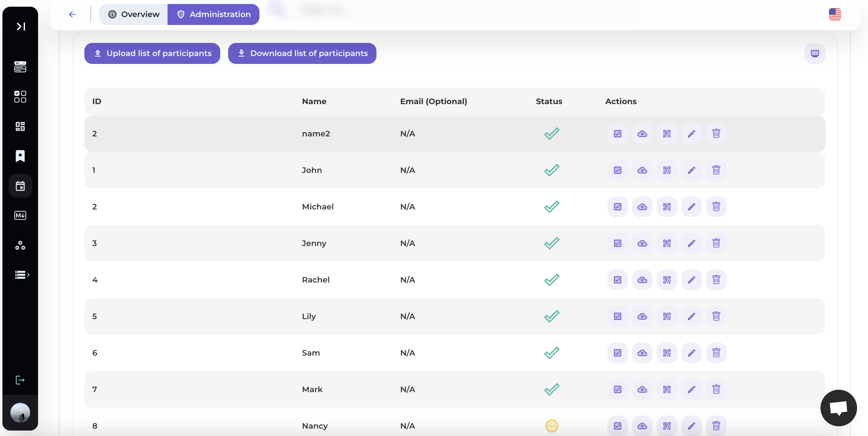Show the QR code for John
This screenshot has height=436, width=868.
[667, 170]
